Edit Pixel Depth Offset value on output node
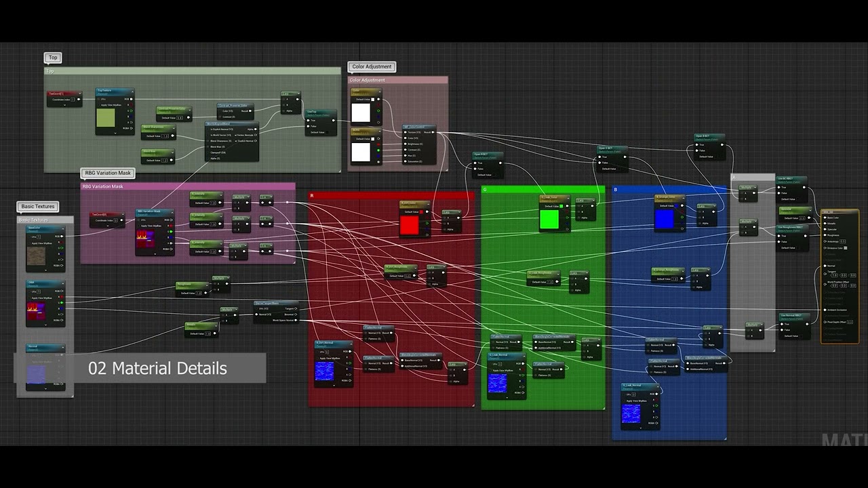This screenshot has width=868, height=488. point(850,322)
